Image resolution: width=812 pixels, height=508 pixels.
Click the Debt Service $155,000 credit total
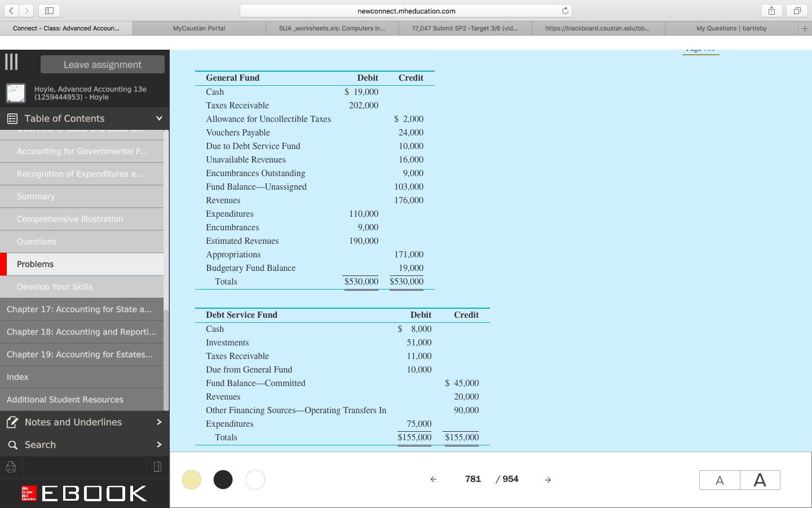coord(462,437)
